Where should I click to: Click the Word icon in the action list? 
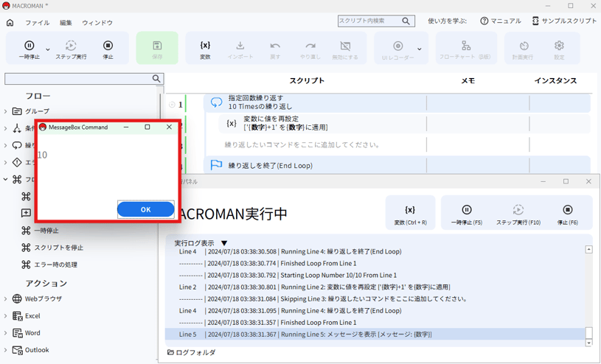[x=17, y=333]
